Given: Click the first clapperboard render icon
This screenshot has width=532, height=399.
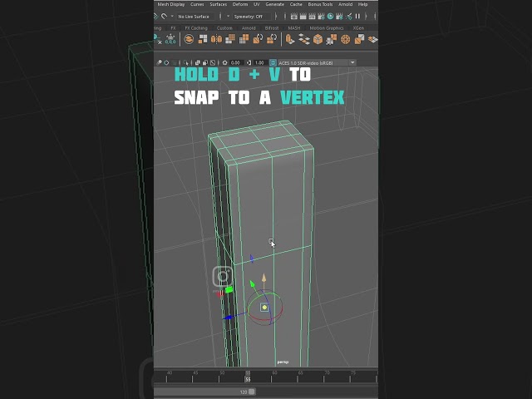Looking at the screenshot, I should point(293,17).
